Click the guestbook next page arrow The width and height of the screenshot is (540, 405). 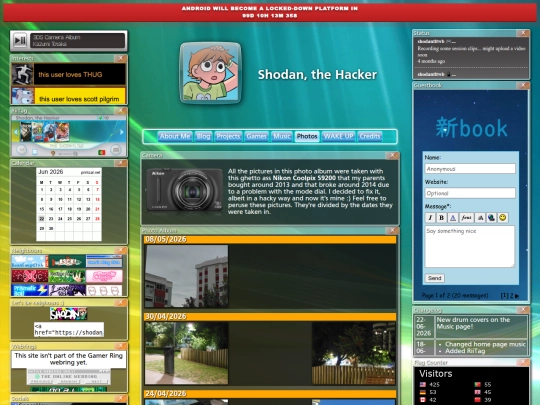point(517,296)
